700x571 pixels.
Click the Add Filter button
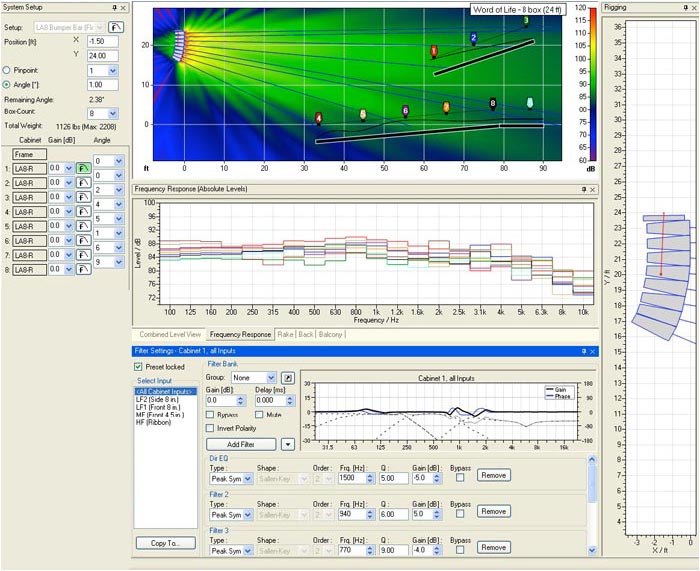pyautogui.click(x=240, y=443)
